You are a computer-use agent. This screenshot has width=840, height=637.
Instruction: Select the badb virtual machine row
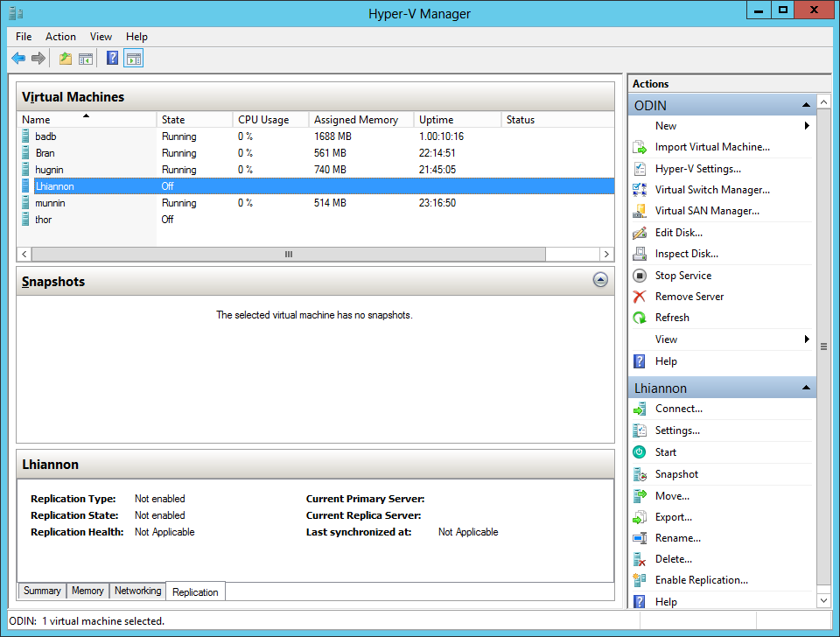pos(316,136)
